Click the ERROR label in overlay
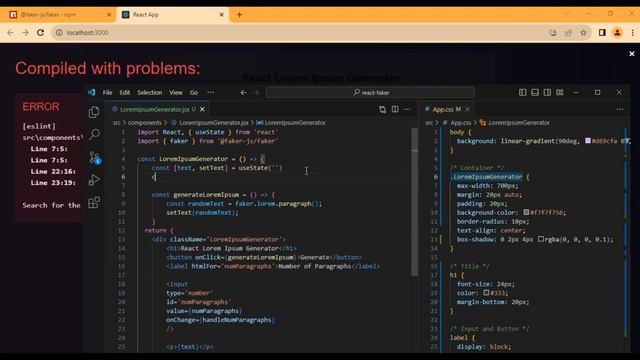 (x=41, y=107)
